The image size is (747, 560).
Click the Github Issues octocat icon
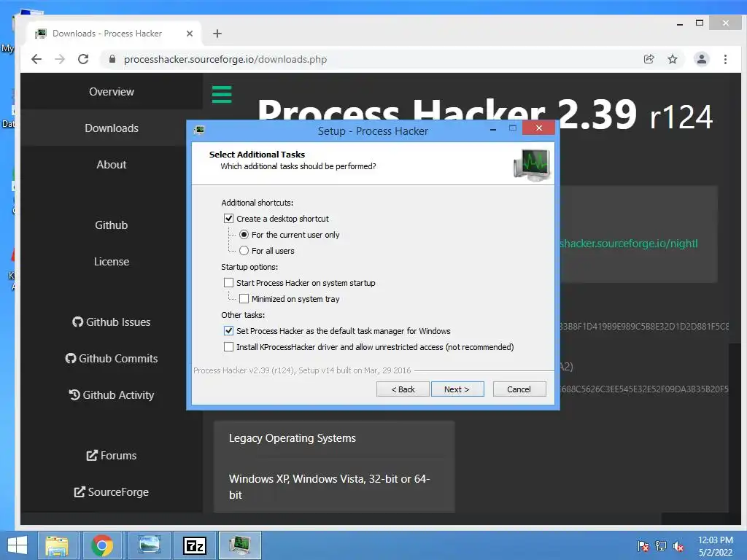(x=77, y=322)
